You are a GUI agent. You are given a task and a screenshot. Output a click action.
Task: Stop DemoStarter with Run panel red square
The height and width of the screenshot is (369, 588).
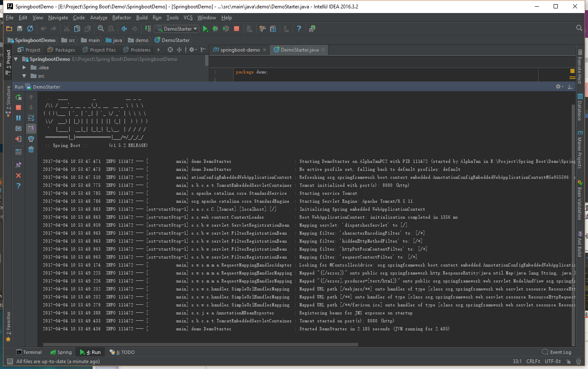click(x=18, y=107)
